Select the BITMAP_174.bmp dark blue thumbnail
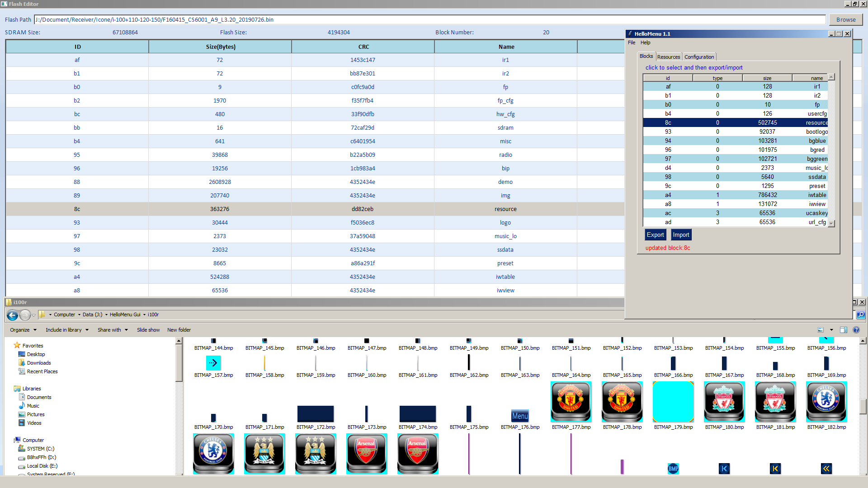This screenshot has height=488, width=868. (418, 414)
